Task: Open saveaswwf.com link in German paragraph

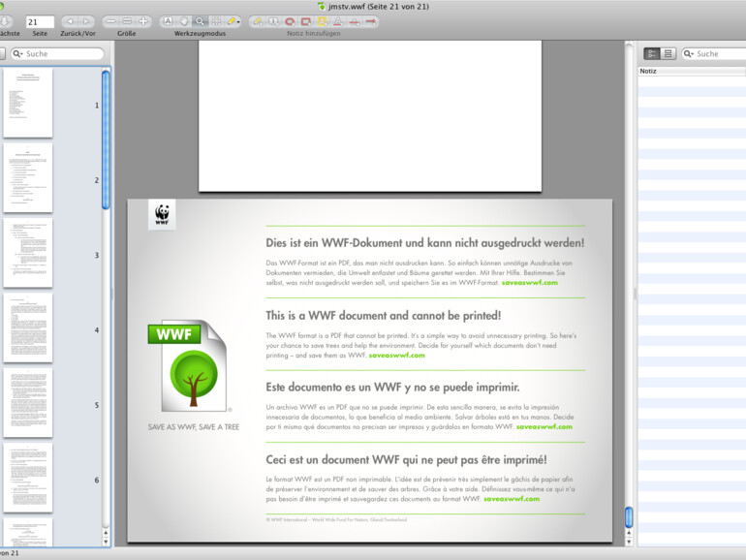Action: tap(530, 283)
